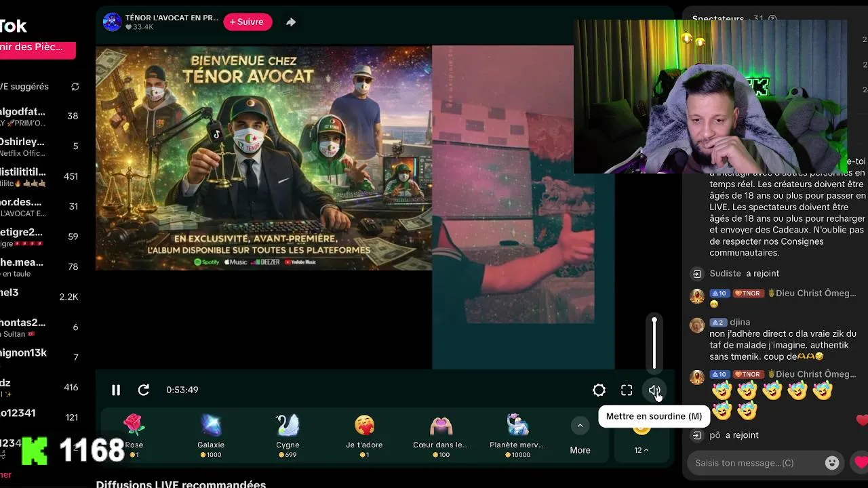Send a Je t'adore gift
This screenshot has width=868, height=488.
click(364, 436)
